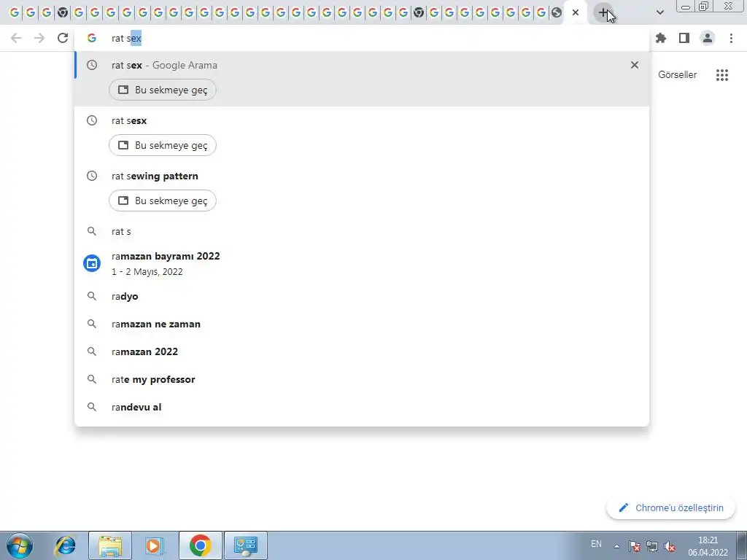Open Windows Media Player from taskbar

155,545
